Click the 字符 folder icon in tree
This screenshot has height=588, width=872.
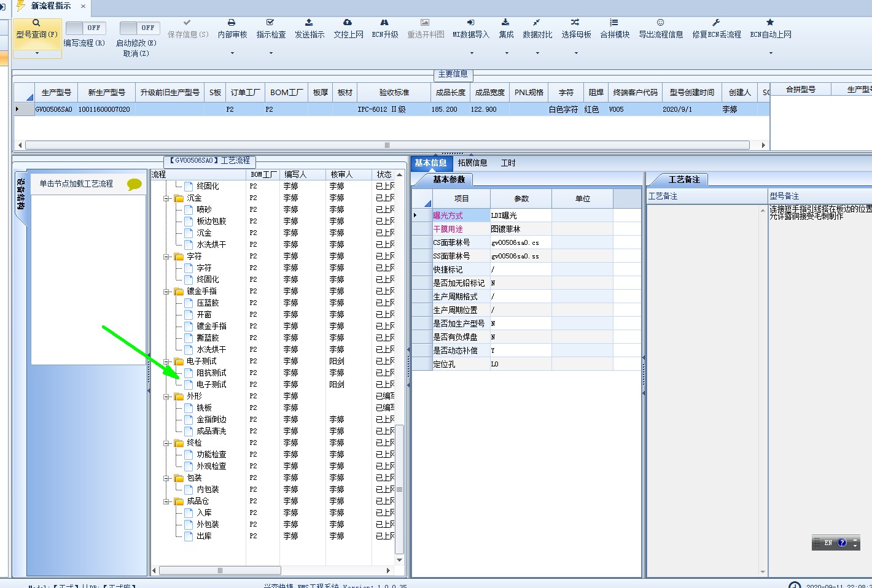coord(179,257)
